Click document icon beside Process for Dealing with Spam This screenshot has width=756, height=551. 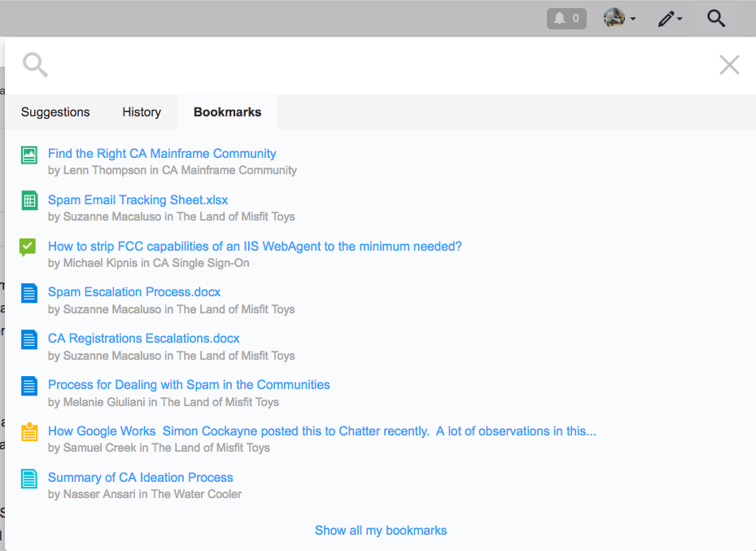29,386
